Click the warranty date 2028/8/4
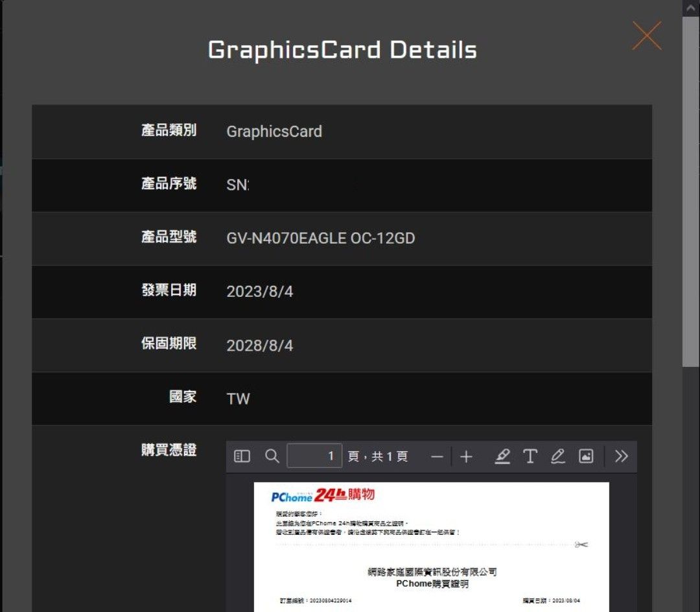The image size is (700, 612). click(x=260, y=346)
